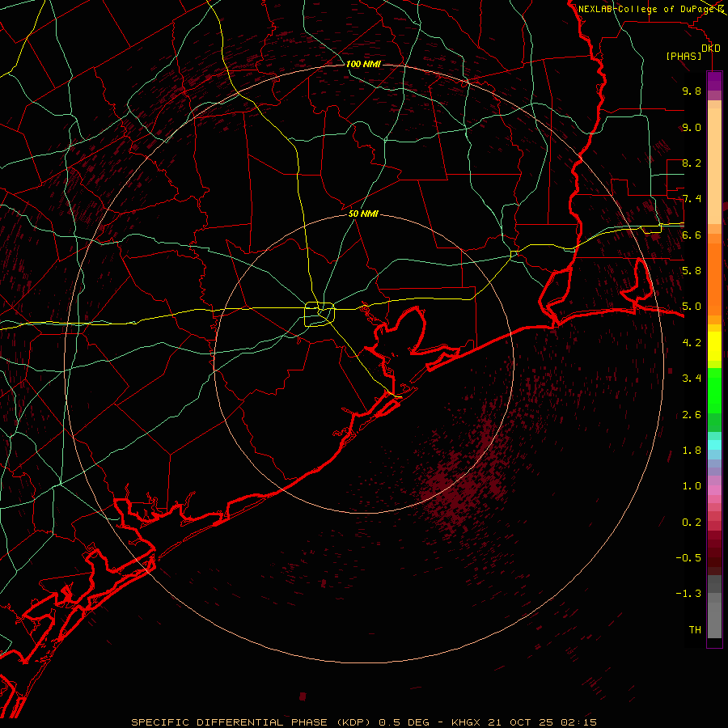Click the 7.4 scale value
728x728 pixels.
coord(692,199)
